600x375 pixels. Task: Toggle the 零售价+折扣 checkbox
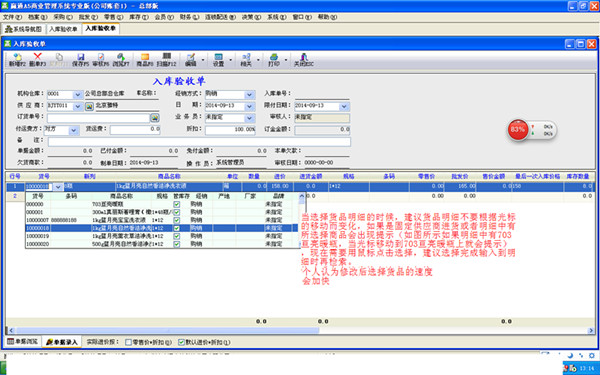129,342
